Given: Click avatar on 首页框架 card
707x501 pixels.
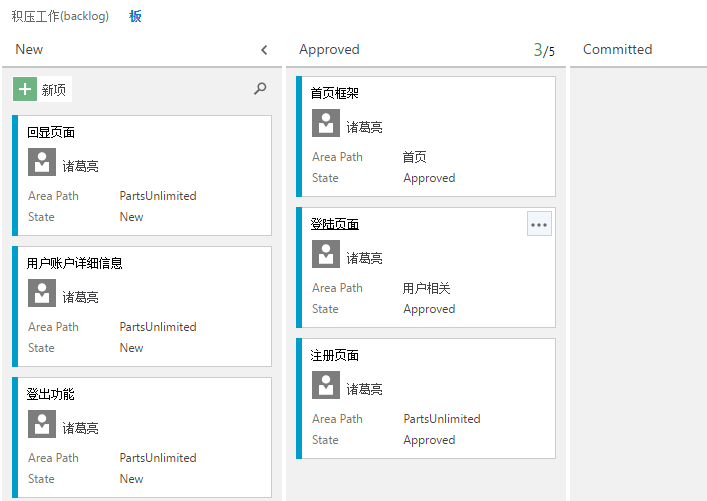Looking at the screenshot, I should pos(326,123).
